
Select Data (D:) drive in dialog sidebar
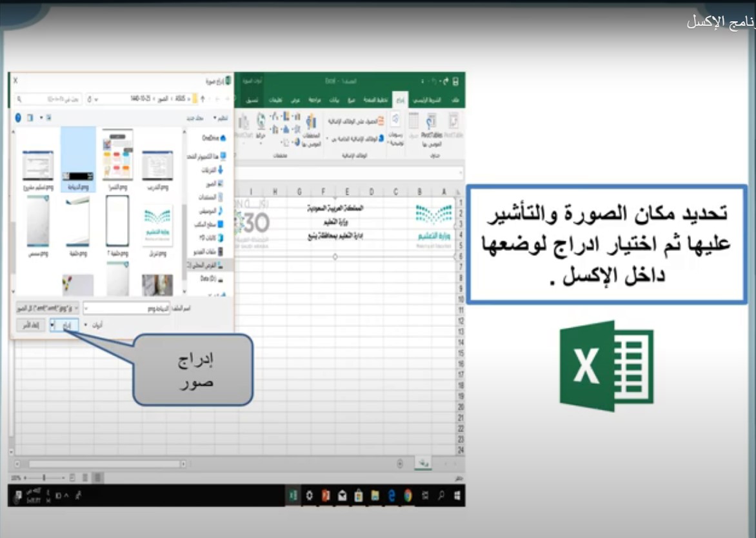(x=212, y=279)
